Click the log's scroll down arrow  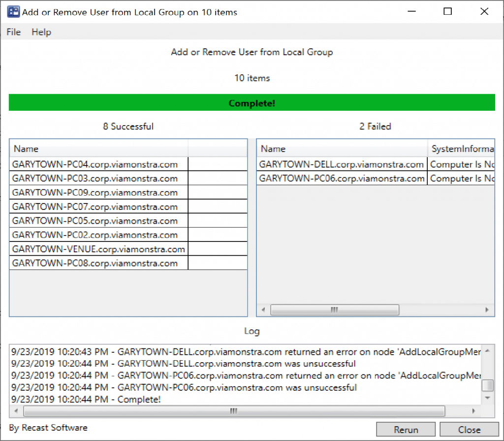[487, 398]
